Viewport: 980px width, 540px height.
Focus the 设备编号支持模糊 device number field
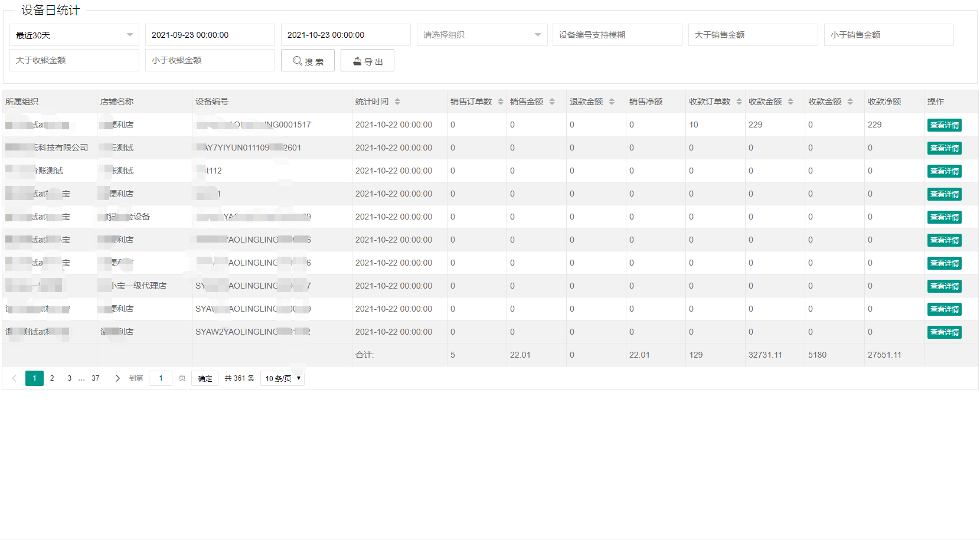[x=617, y=35]
